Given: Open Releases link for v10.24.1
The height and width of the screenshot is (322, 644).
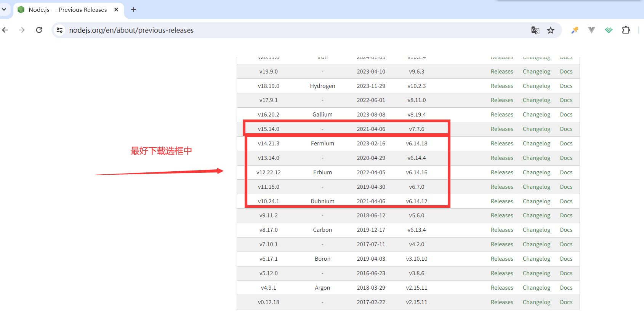Looking at the screenshot, I should [x=502, y=201].
